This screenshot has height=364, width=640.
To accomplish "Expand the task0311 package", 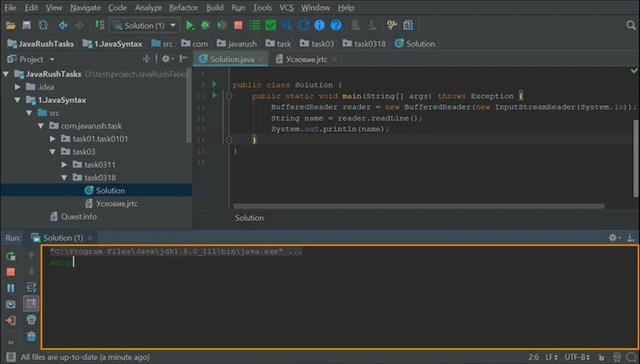I will pos(64,165).
